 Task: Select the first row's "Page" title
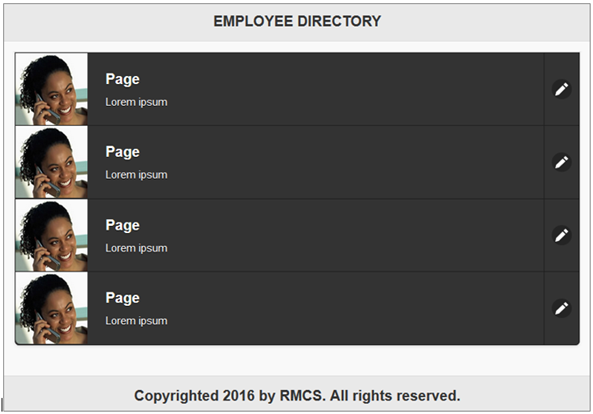[x=123, y=79]
